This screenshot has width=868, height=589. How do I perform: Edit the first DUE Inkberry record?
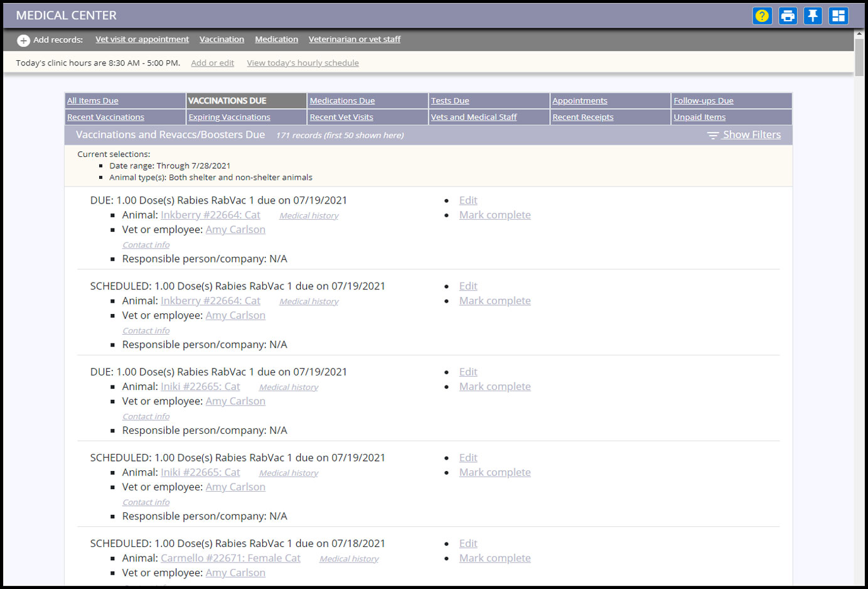(x=468, y=200)
